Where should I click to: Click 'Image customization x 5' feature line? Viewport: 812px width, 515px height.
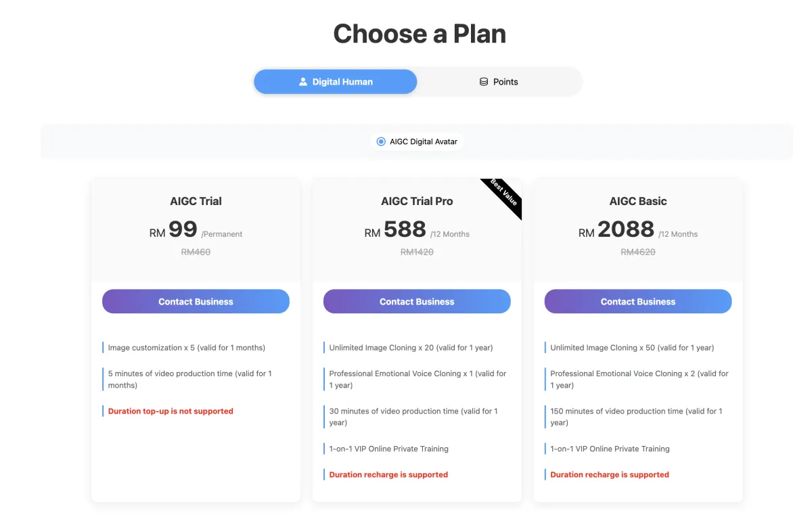[187, 348]
